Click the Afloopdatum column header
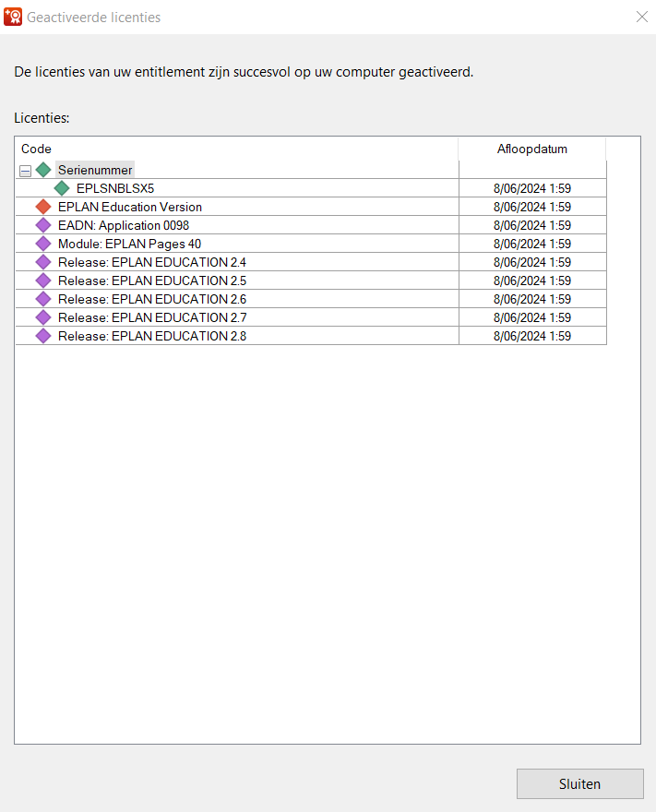 point(531,149)
